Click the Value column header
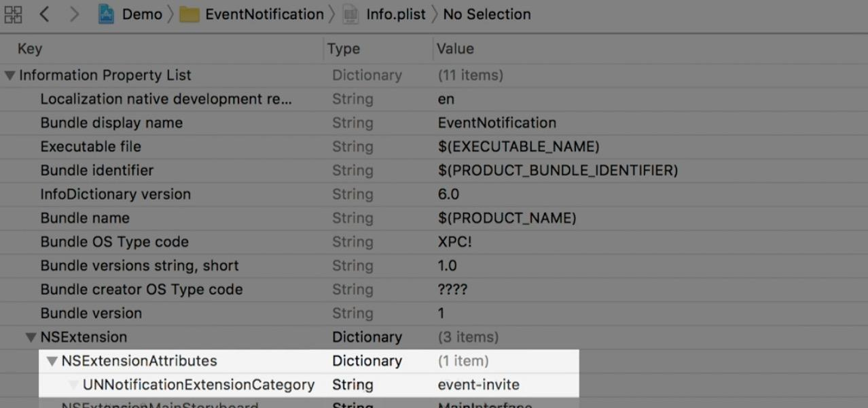 click(x=455, y=49)
